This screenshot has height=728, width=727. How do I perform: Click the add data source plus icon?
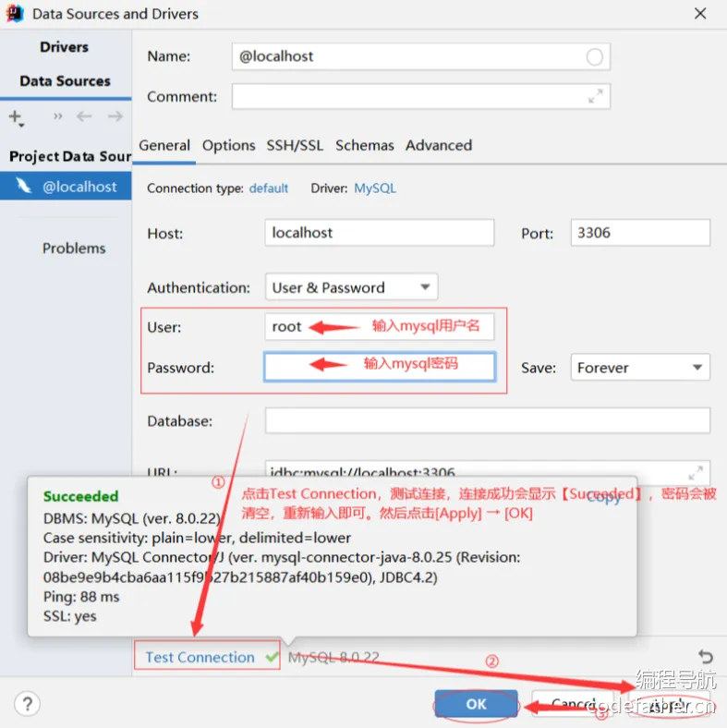17,117
